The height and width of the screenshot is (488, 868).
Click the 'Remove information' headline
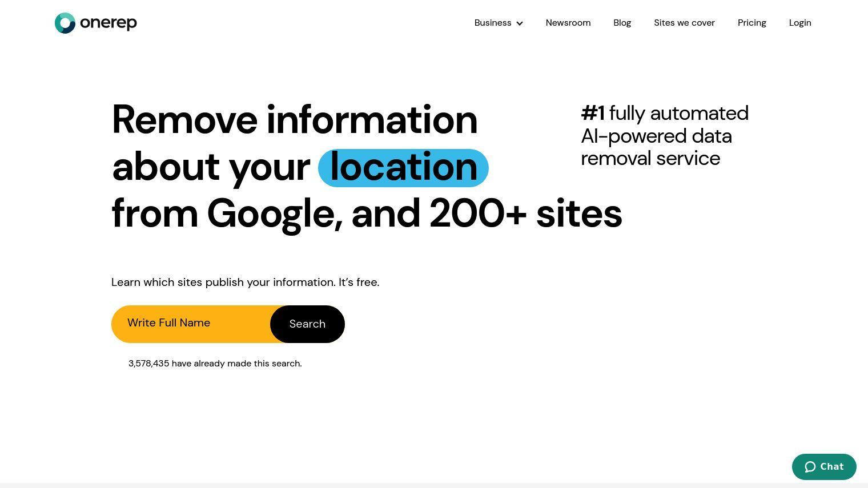point(295,120)
